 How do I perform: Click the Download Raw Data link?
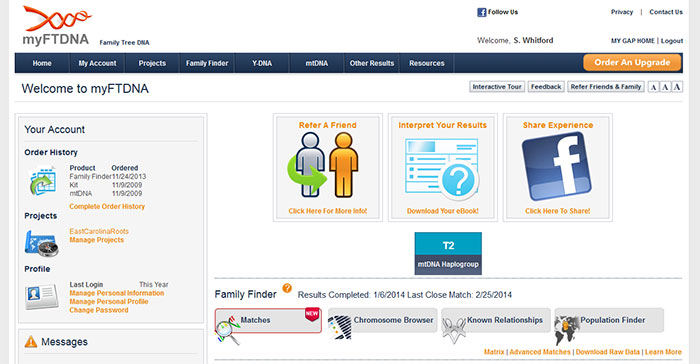pyautogui.click(x=608, y=352)
